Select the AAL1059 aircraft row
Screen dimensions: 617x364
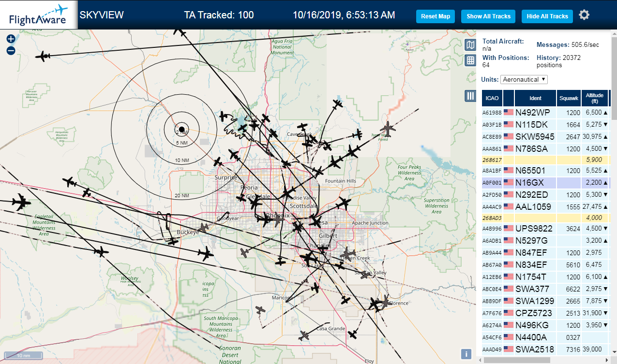546,206
